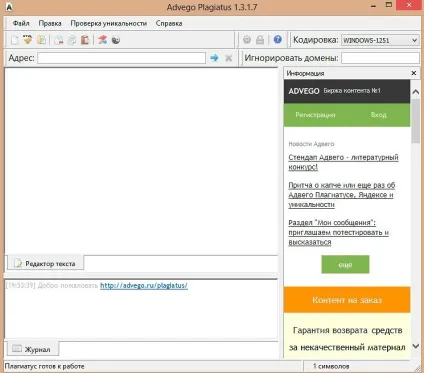The image size is (424, 373).
Task: Click the gray lock icon
Action: point(260,40)
